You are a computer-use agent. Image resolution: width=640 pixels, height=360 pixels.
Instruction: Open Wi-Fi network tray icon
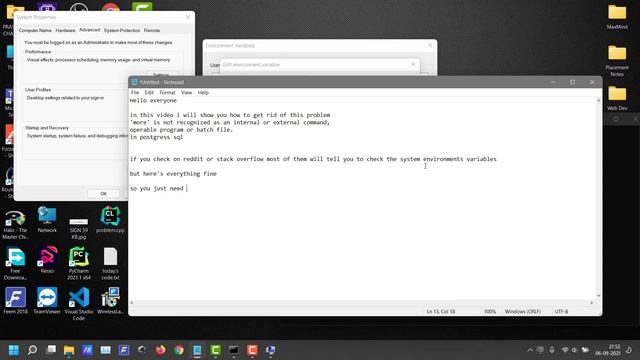tap(565, 350)
